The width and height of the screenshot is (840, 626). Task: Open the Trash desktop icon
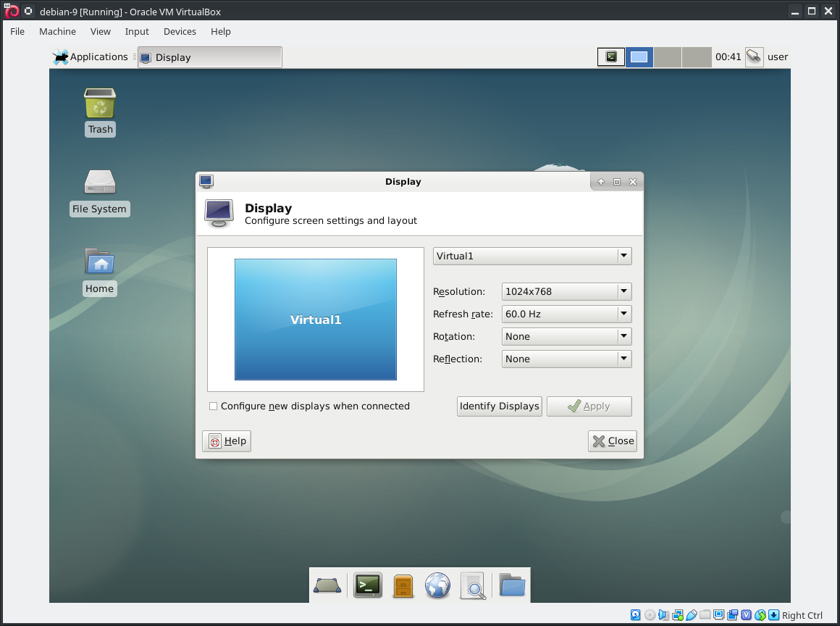click(x=100, y=104)
